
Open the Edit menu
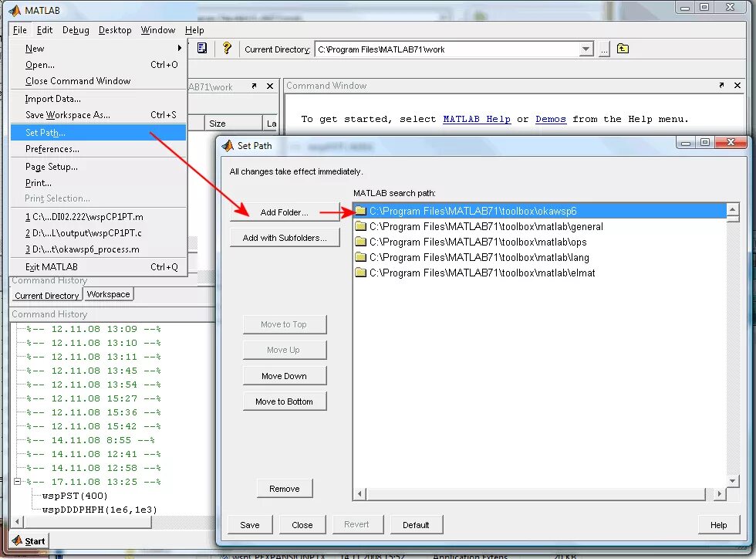tap(45, 30)
